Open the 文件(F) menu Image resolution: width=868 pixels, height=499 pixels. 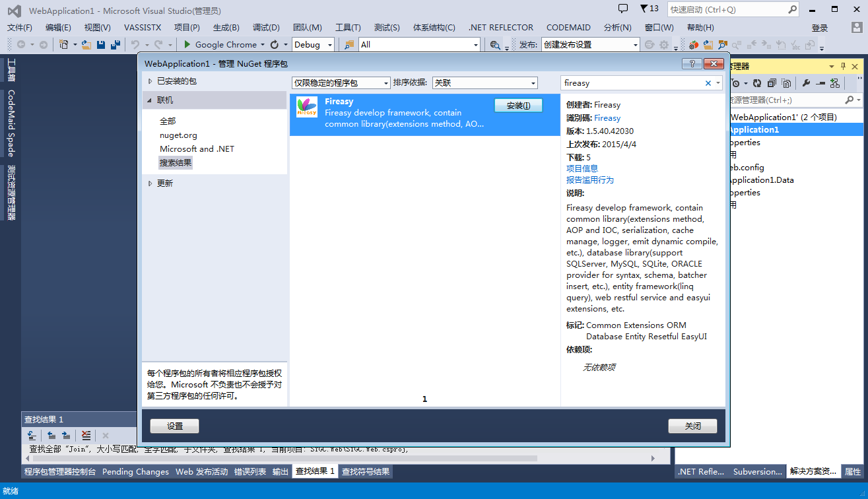20,28
